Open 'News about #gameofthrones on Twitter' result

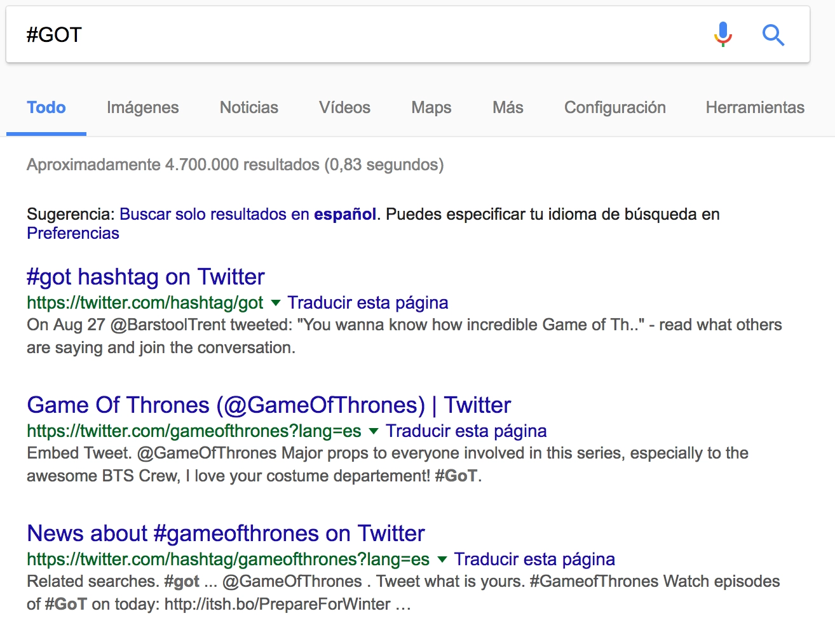pyautogui.click(x=226, y=533)
